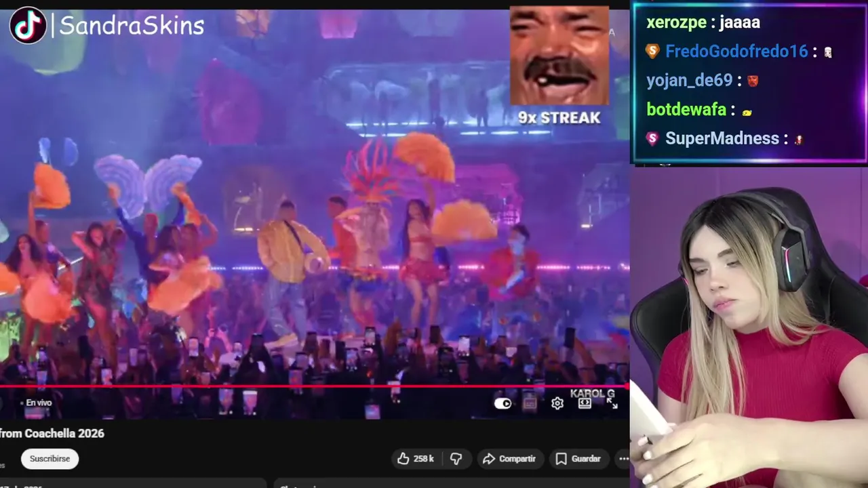Open the more actions three-dot menu
Image resolution: width=868 pixels, height=488 pixels.
pyautogui.click(x=623, y=459)
